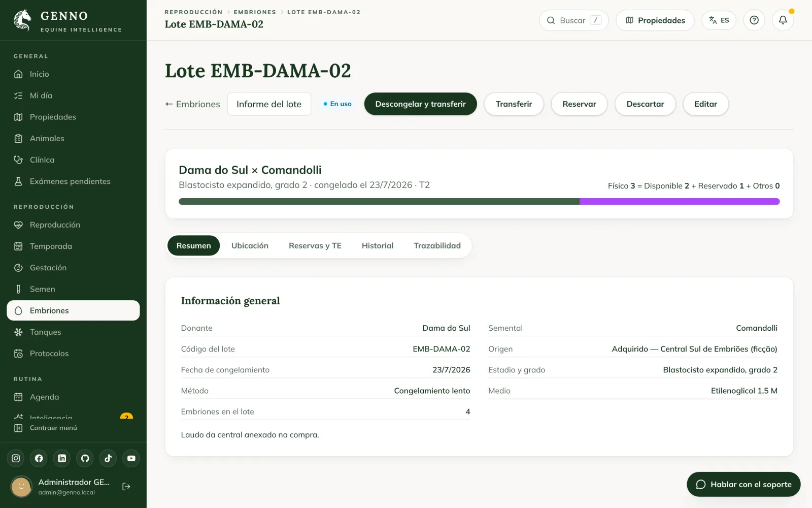The image size is (812, 508).
Task: Open Inicio from the sidebar
Action: [73, 74]
